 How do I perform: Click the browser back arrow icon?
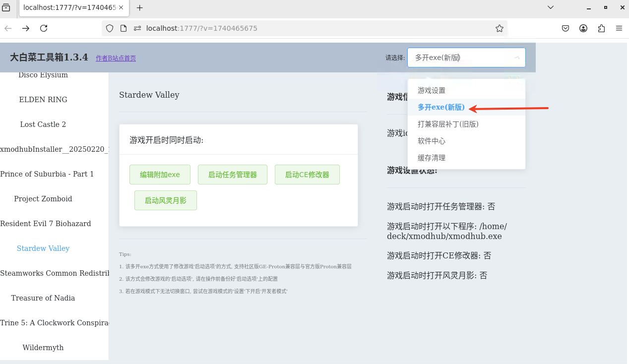8,28
